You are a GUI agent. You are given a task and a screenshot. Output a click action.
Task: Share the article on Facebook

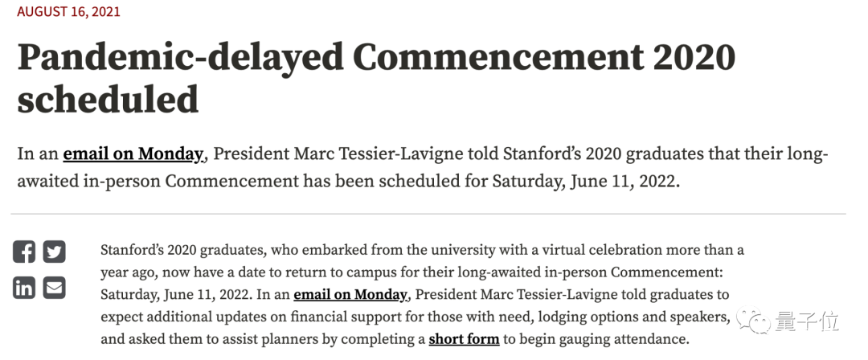point(24,252)
